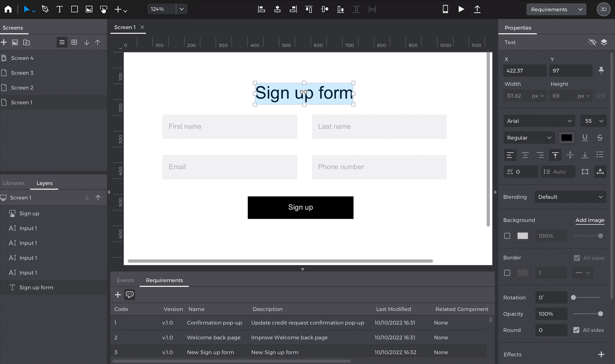
Task: Move layer up in Layers panel
Action: tap(98, 198)
